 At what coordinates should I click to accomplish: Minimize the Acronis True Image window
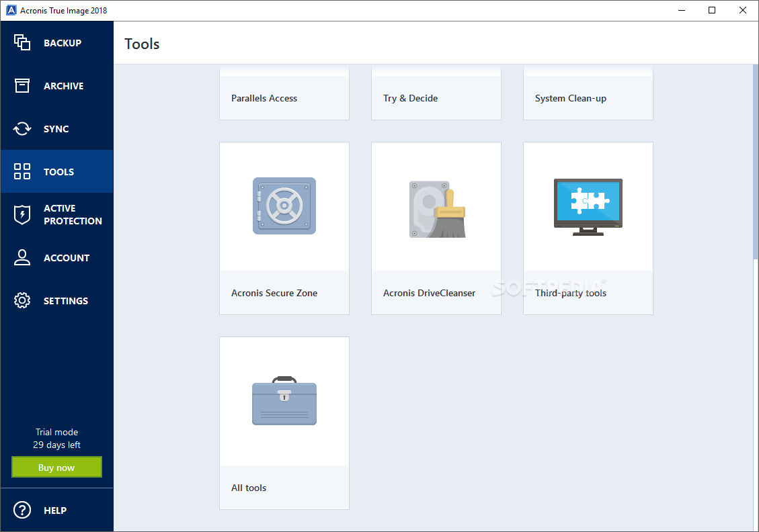[x=682, y=10]
